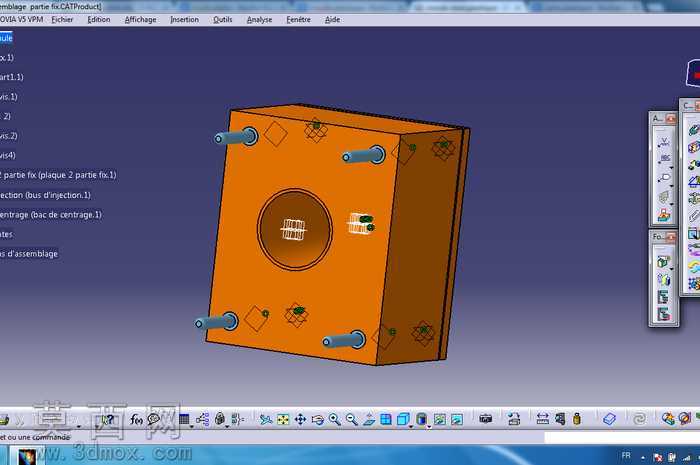Click the power input command field
This screenshot has height=465, width=700.
622,437
